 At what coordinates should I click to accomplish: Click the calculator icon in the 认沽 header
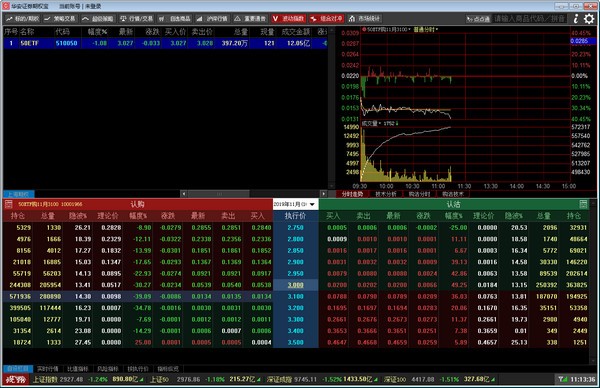pyautogui.click(x=583, y=204)
